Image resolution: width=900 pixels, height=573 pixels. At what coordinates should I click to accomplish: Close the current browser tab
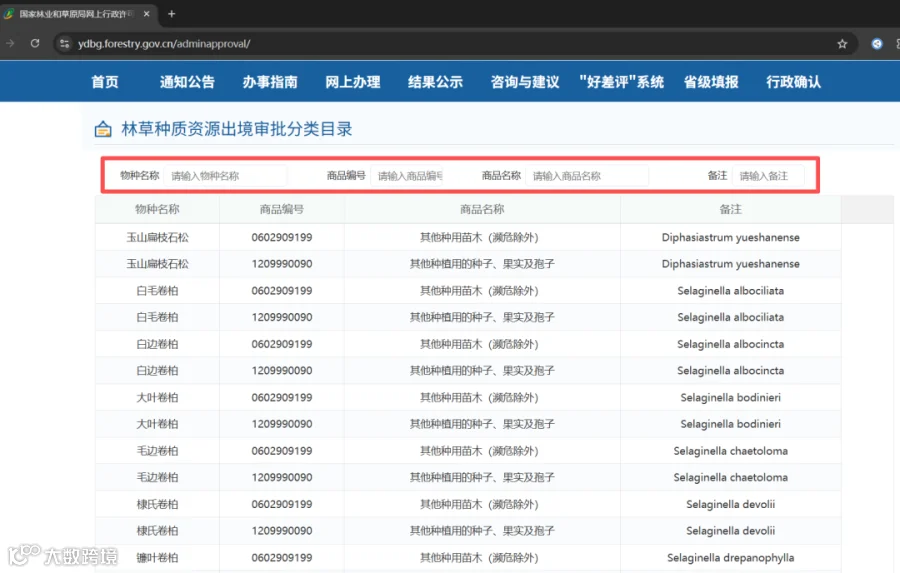point(146,14)
